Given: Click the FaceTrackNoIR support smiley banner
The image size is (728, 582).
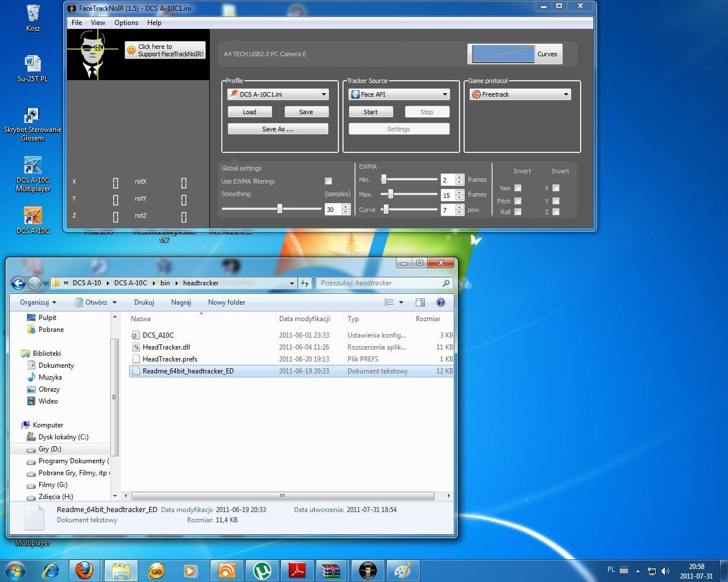Looking at the screenshot, I should coord(165,51).
